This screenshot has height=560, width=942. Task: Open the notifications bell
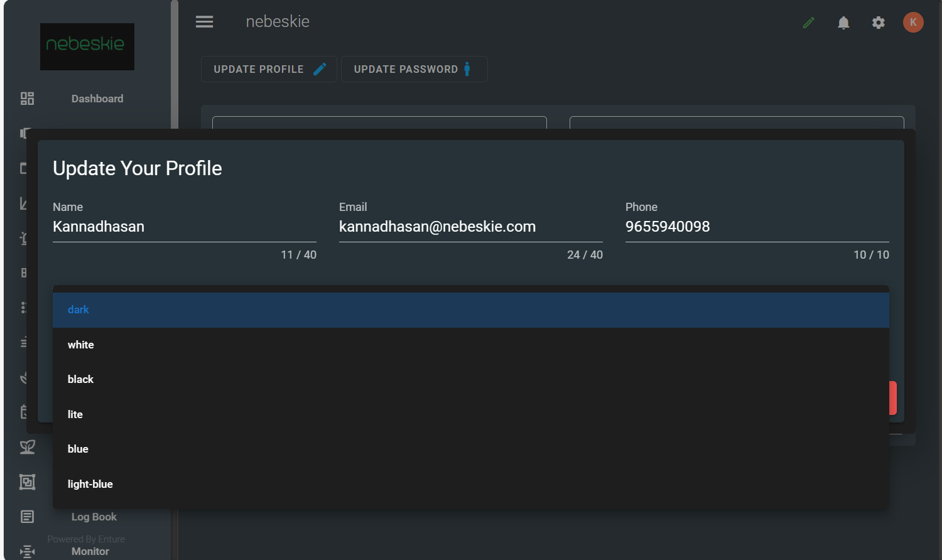843,23
